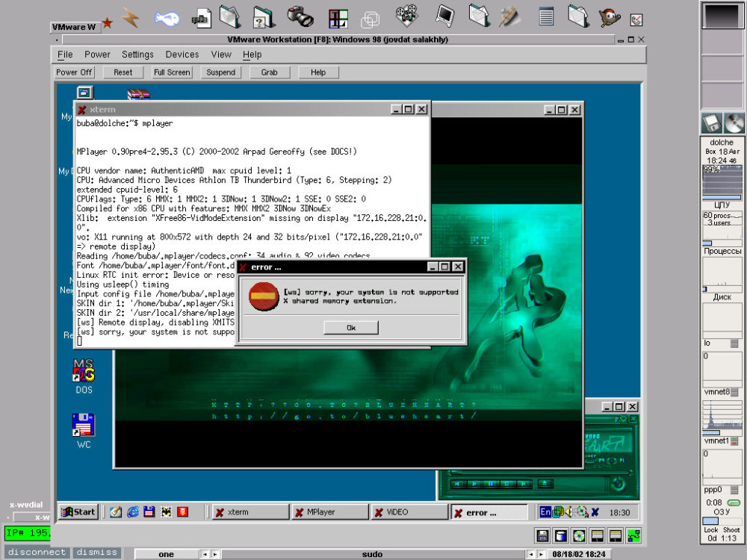This screenshot has height=560, width=747.
Task: Click Ok in the error dialog
Action: 351,328
